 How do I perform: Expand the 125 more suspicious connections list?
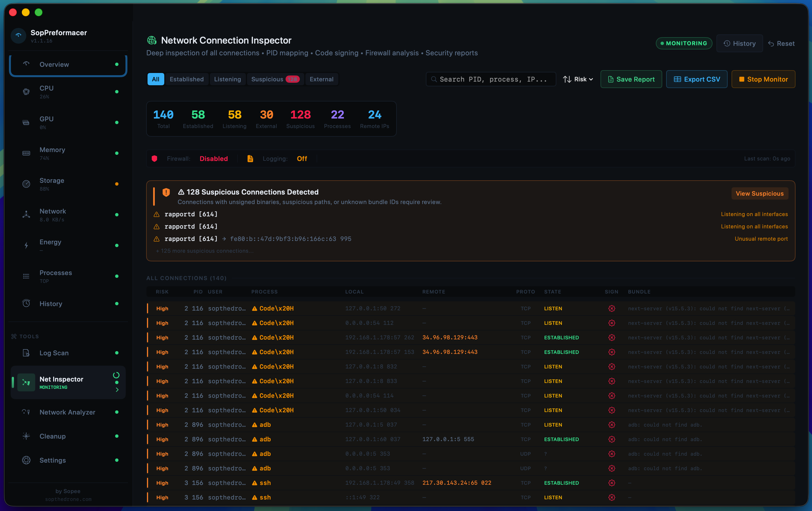click(x=204, y=251)
